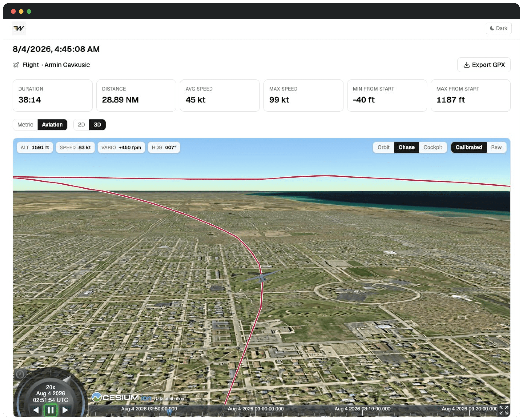Switch map to 2D view

(x=81, y=125)
